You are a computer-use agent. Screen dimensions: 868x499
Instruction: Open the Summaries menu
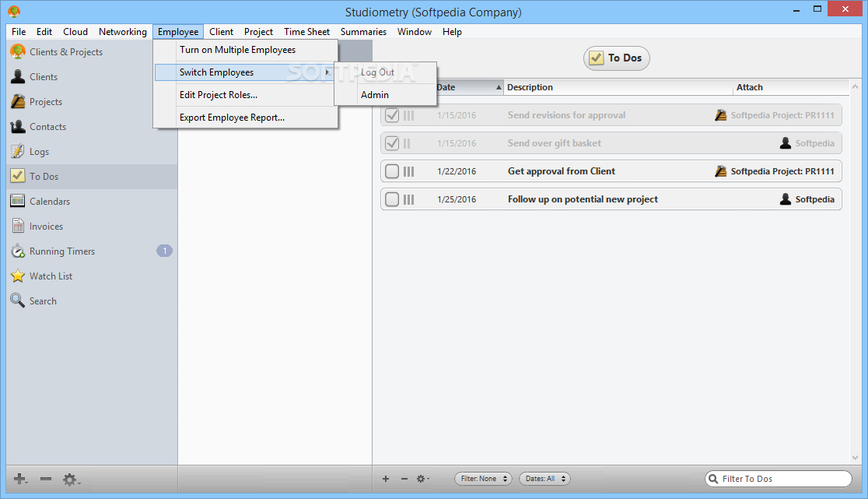(x=363, y=32)
